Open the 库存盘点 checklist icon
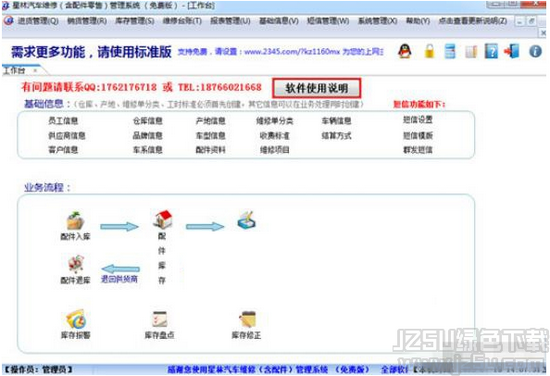The height and width of the screenshot is (376, 550). (160, 320)
